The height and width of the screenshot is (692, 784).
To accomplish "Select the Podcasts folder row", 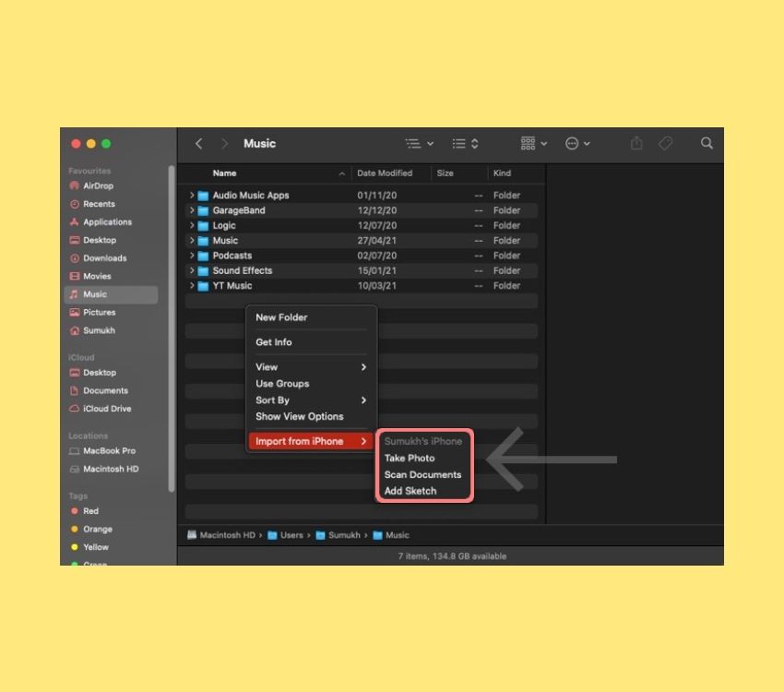I will [x=232, y=256].
